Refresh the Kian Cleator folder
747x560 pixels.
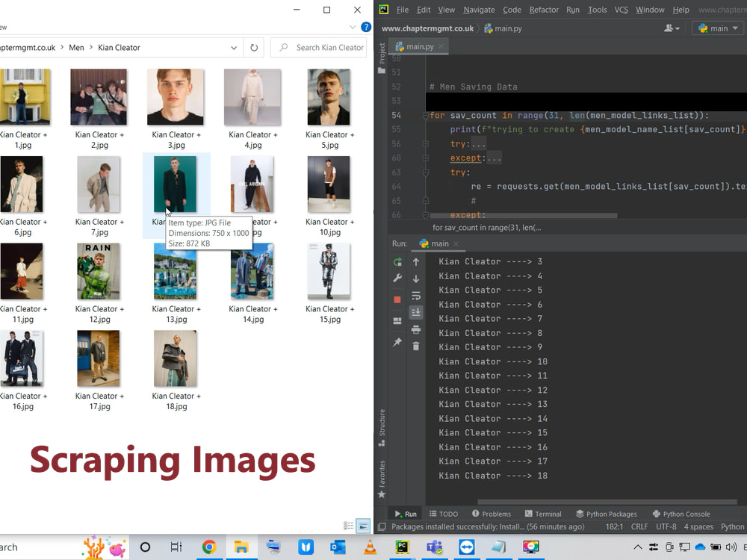pyautogui.click(x=254, y=48)
